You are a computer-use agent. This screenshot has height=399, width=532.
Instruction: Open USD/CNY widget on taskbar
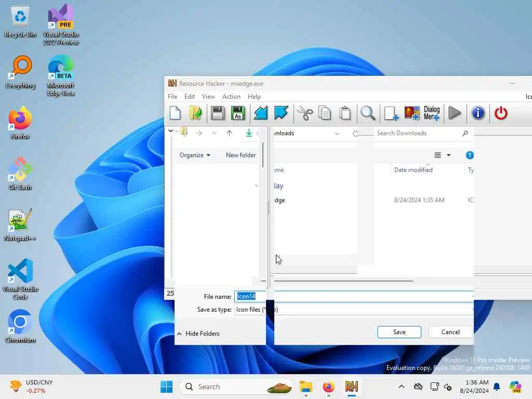point(32,387)
